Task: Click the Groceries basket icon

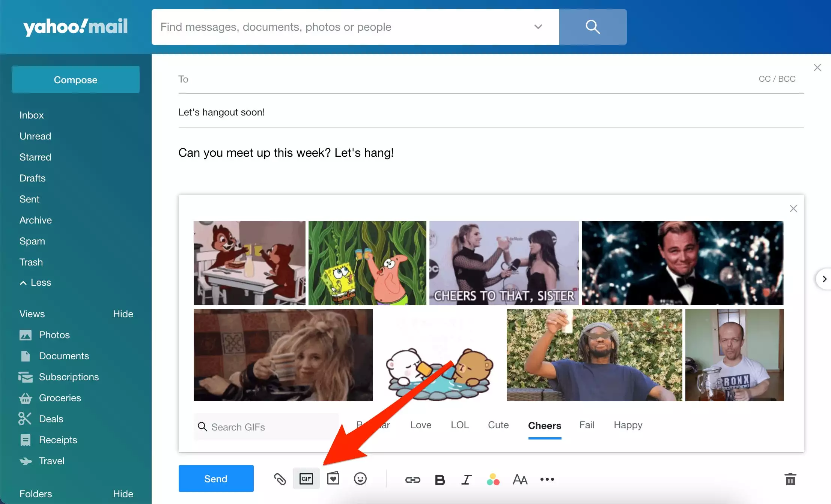Action: tap(26, 398)
